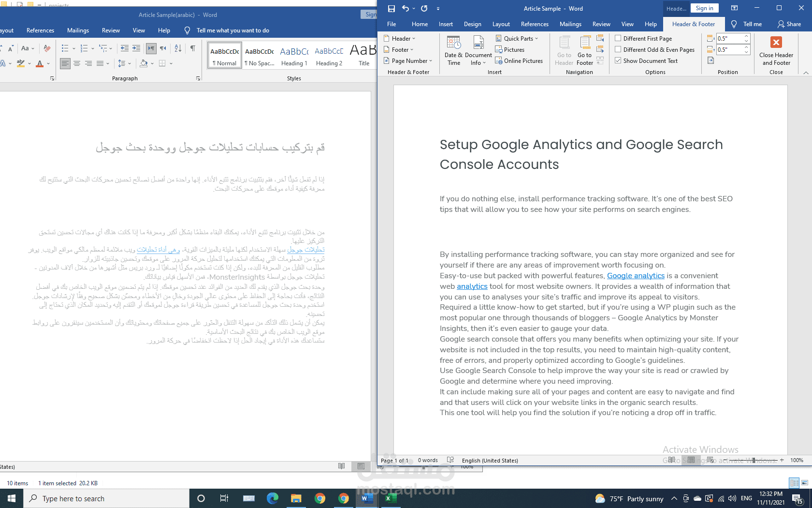812x508 pixels.
Task: Click Sign in button in Article Sample
Action: pyautogui.click(x=704, y=8)
